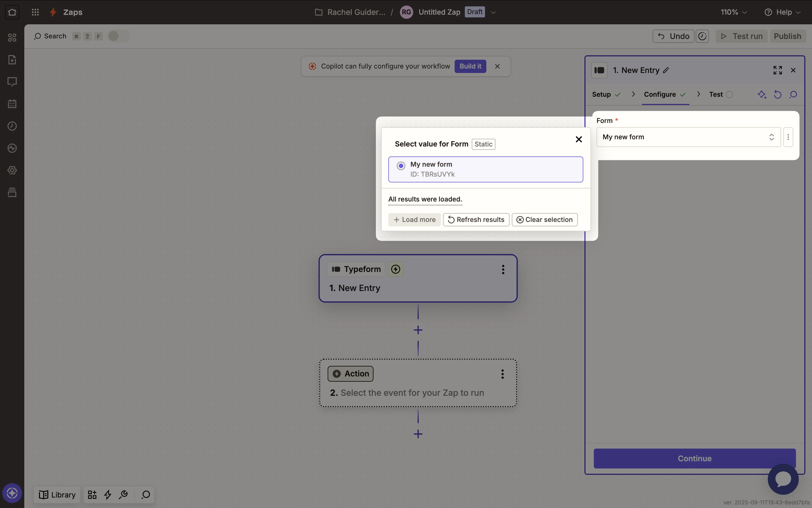Open the Zap file icon in sidebar
The image size is (812, 508).
click(12, 60)
